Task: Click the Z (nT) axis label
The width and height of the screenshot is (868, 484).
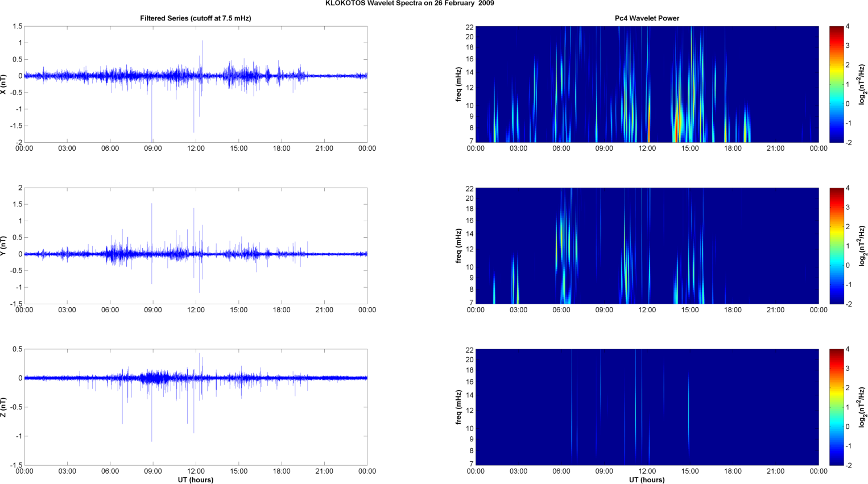Action: pyautogui.click(x=4, y=407)
